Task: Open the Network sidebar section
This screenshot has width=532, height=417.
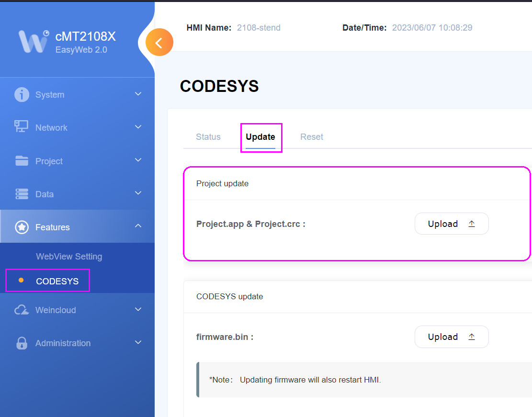Action: point(78,127)
